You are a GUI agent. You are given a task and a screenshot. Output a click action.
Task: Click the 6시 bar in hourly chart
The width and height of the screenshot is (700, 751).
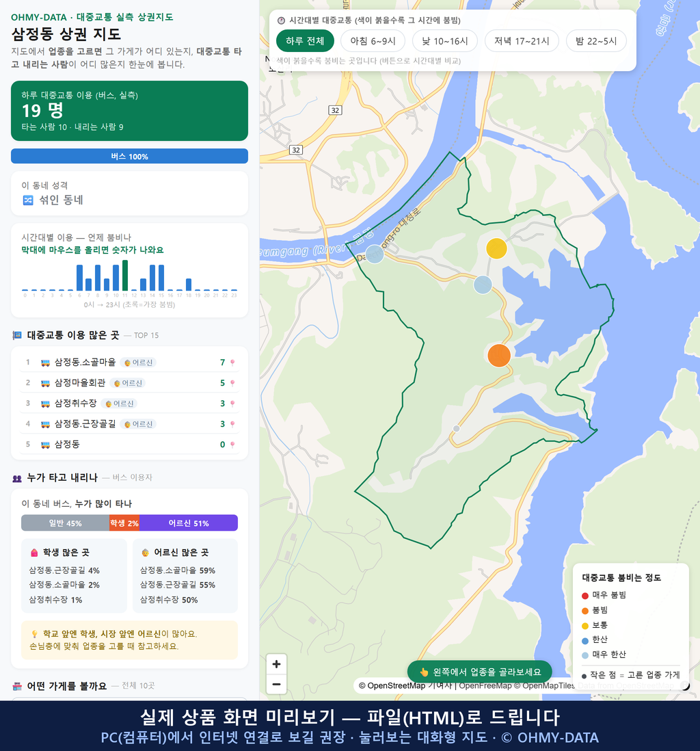pyautogui.click(x=79, y=278)
